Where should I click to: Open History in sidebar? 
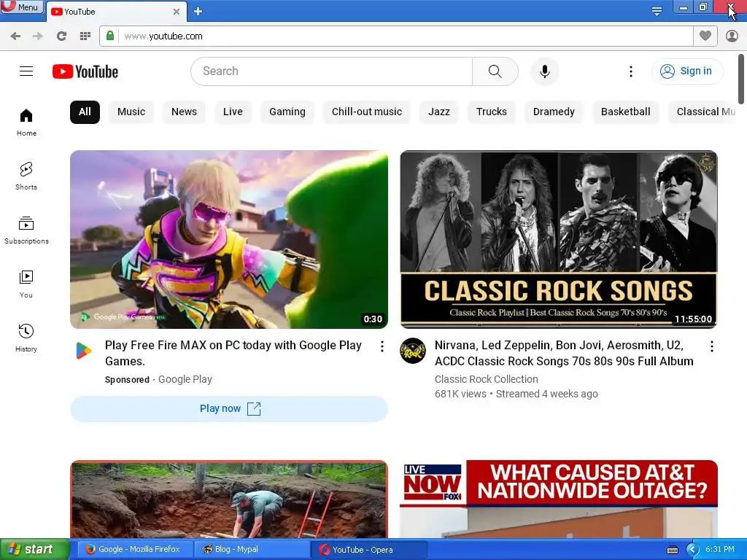26,338
